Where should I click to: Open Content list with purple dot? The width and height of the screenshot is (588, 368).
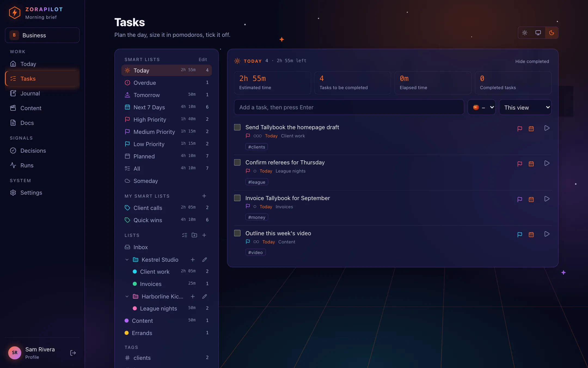(167, 321)
